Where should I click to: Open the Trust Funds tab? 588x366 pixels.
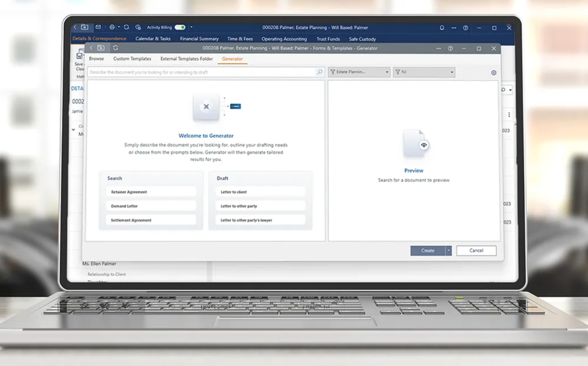pyautogui.click(x=329, y=39)
